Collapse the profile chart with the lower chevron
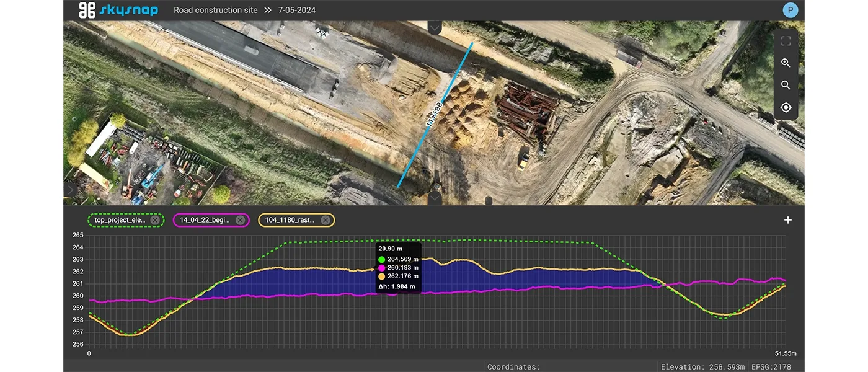Viewport: 868px width, 372px height. pos(435,198)
